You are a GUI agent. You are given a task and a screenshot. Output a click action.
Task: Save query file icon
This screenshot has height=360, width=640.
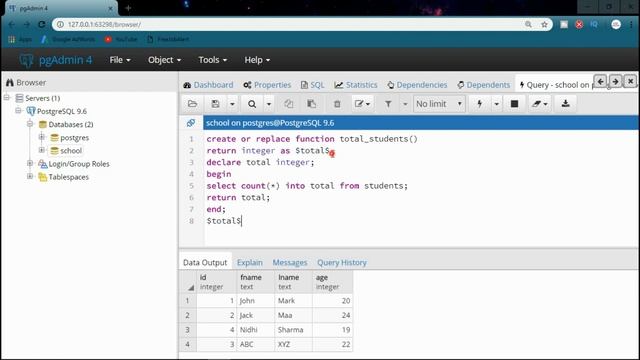click(x=216, y=104)
